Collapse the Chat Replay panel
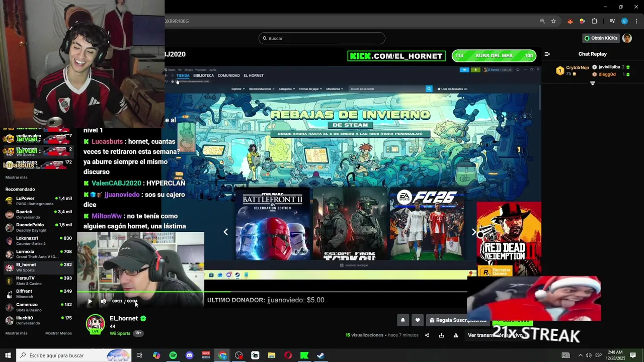Image resolution: width=644 pixels, height=362 pixels. click(547, 54)
